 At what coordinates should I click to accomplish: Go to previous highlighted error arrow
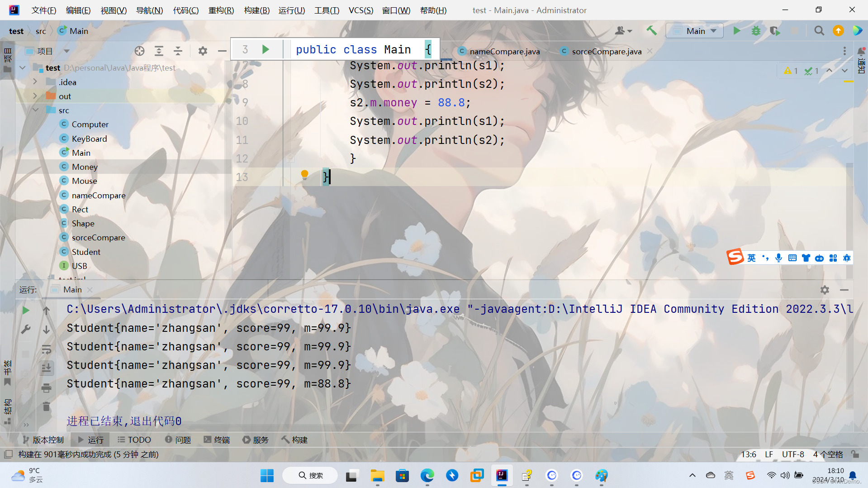829,71
